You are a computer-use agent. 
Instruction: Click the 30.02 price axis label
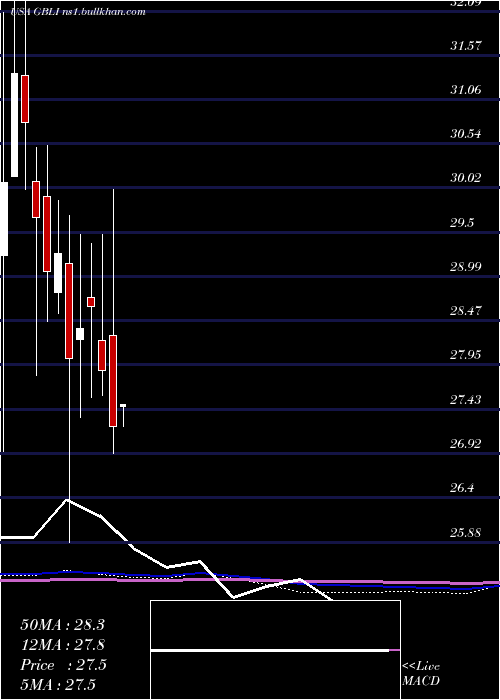coord(466,178)
